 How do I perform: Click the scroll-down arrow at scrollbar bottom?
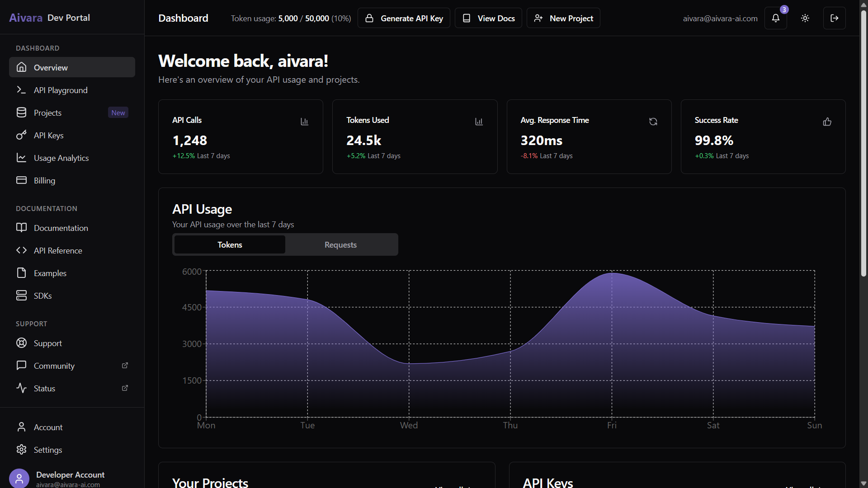pyautogui.click(x=863, y=483)
